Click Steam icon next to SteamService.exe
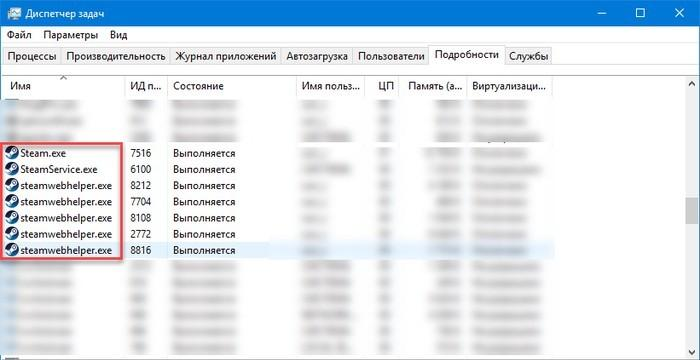The height and width of the screenshot is (360, 700). [12, 169]
